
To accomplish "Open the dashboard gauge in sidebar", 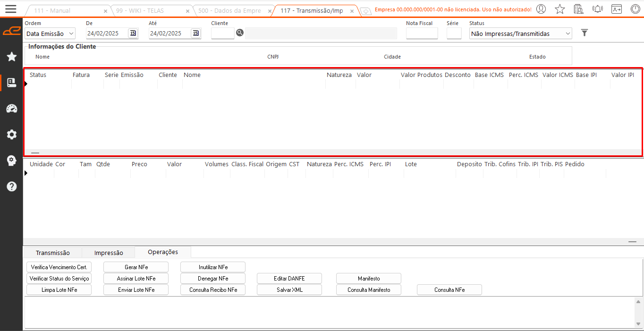I will point(12,109).
